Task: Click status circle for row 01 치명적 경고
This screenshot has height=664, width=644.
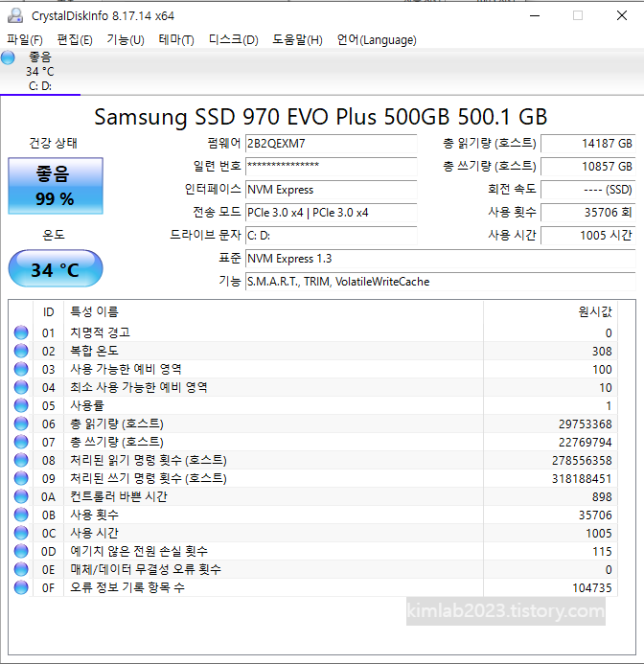Action: pyautogui.click(x=21, y=332)
